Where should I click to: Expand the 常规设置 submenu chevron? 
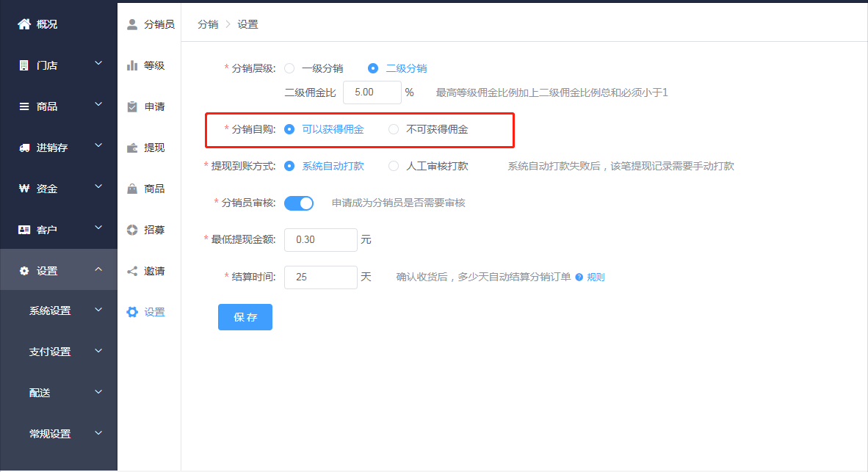pyautogui.click(x=98, y=432)
